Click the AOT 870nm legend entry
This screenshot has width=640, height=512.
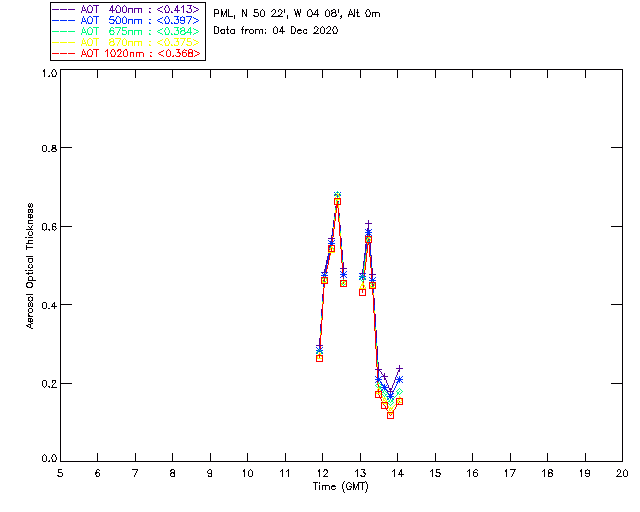point(127,42)
